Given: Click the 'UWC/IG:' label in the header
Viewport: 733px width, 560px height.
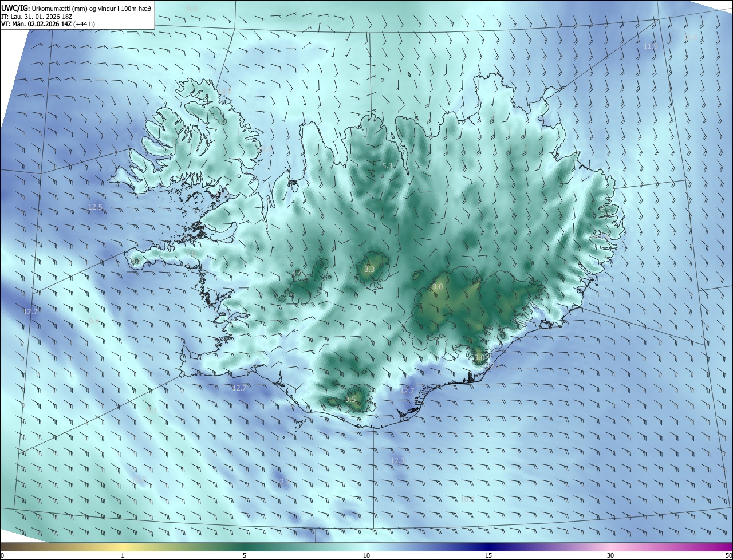Looking at the screenshot, I should [15, 8].
